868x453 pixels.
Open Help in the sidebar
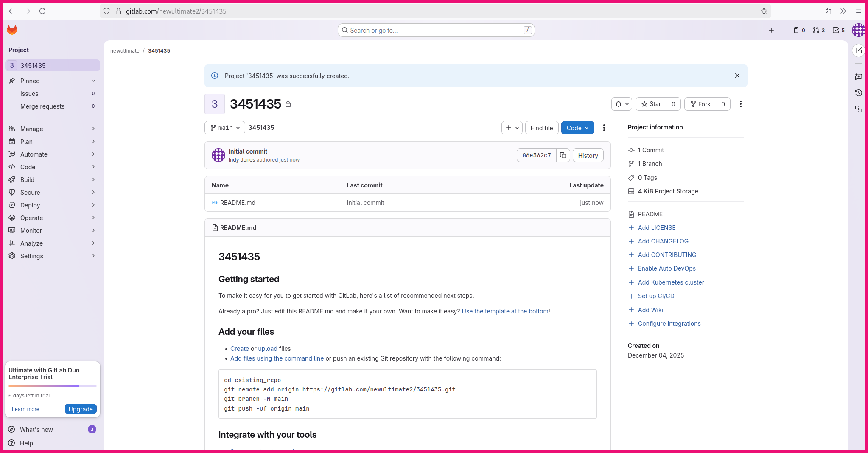click(x=53, y=443)
